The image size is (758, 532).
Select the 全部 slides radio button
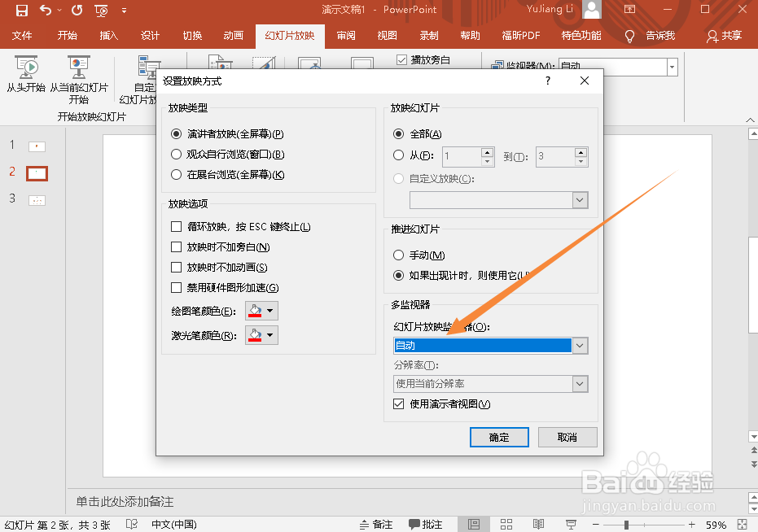(398, 134)
